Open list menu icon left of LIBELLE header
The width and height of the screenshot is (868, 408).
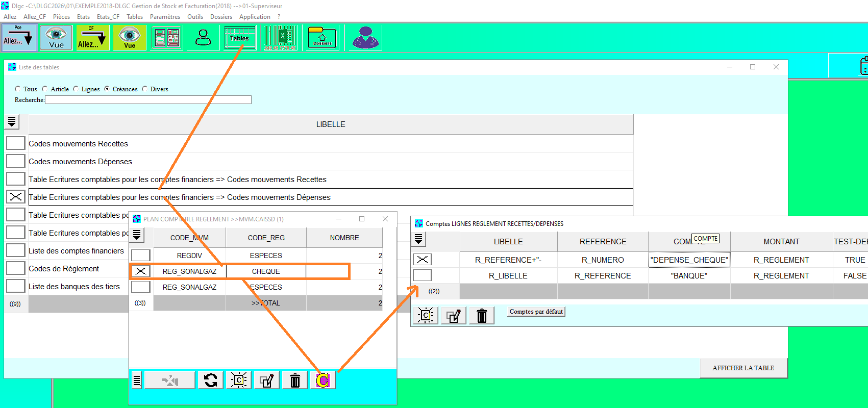pyautogui.click(x=12, y=122)
